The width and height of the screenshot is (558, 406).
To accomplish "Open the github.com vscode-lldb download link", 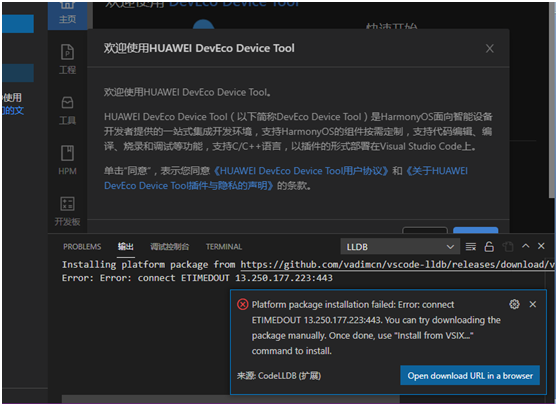I will tap(398, 265).
